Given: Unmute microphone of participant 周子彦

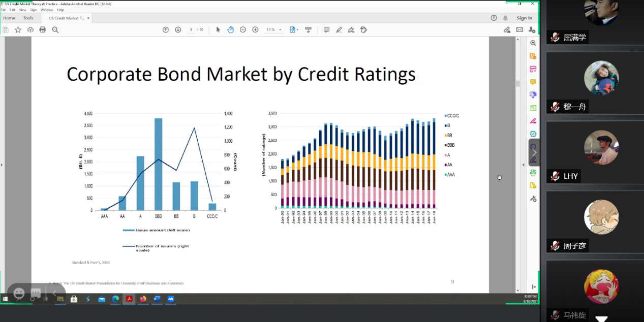Looking at the screenshot, I should point(555,246).
